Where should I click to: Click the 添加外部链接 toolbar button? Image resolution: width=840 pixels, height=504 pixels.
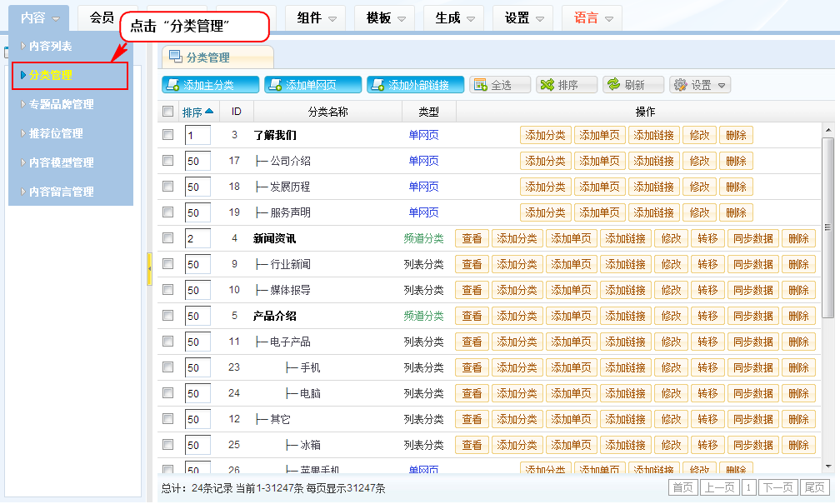416,85
